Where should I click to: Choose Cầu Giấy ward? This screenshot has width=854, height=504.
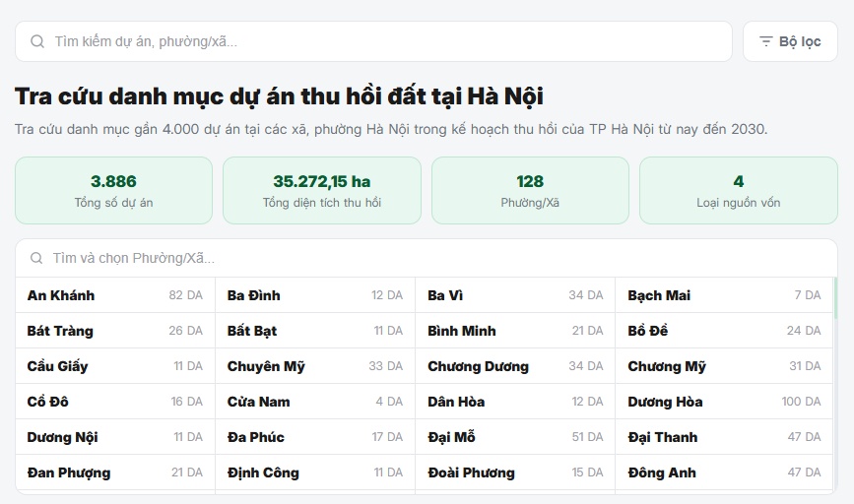coord(115,366)
